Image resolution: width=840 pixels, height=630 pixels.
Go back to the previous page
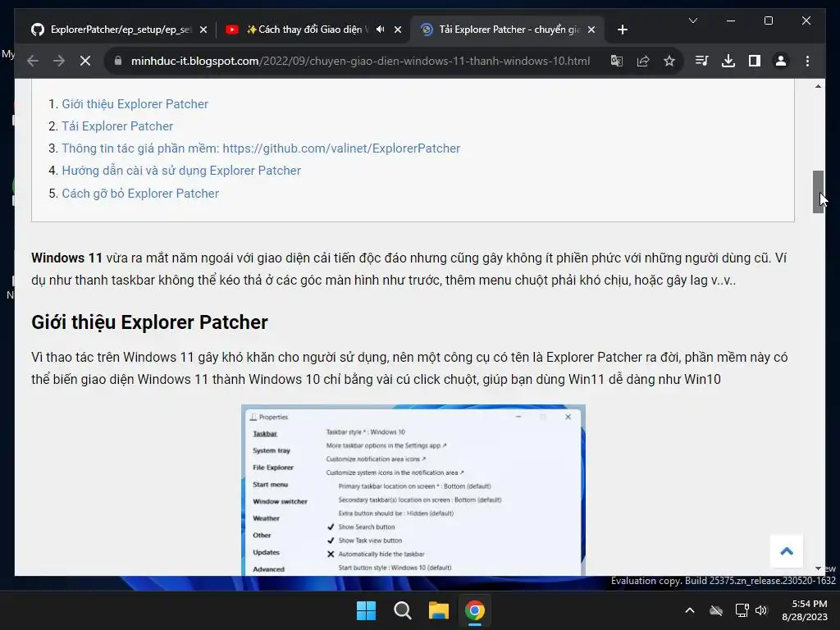pyautogui.click(x=33, y=61)
